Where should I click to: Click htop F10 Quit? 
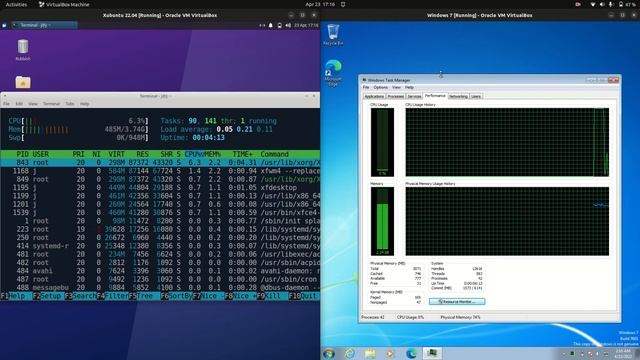(304, 296)
